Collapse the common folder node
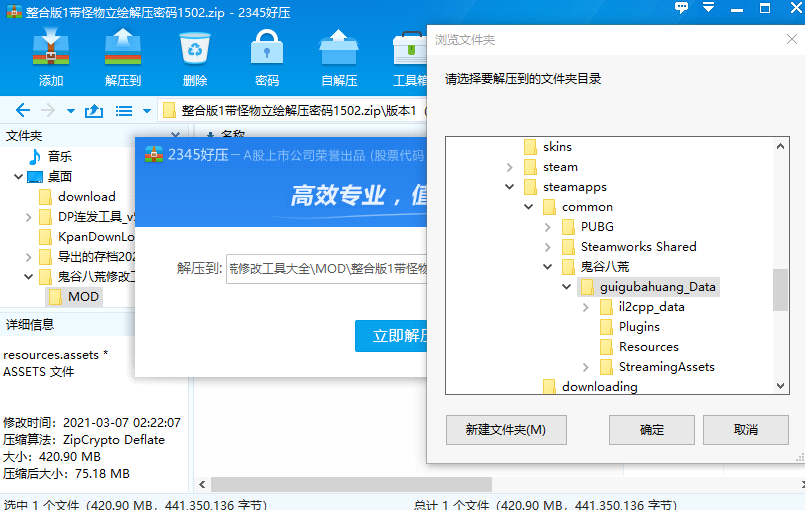 pyautogui.click(x=528, y=207)
